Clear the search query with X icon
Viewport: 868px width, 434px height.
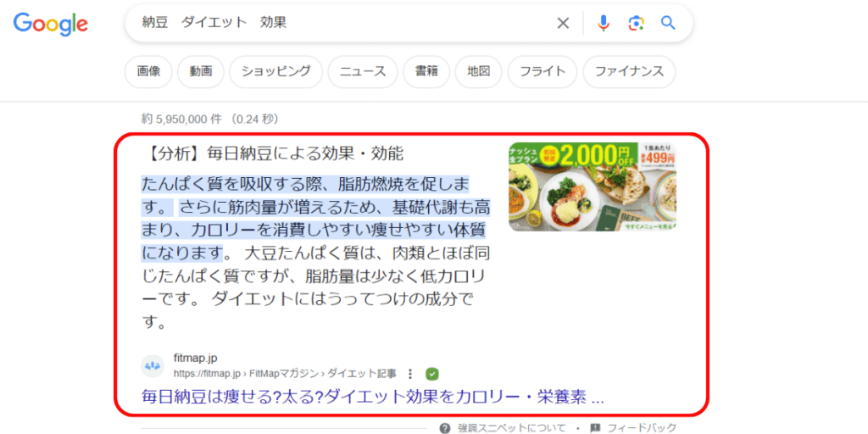[x=563, y=23]
